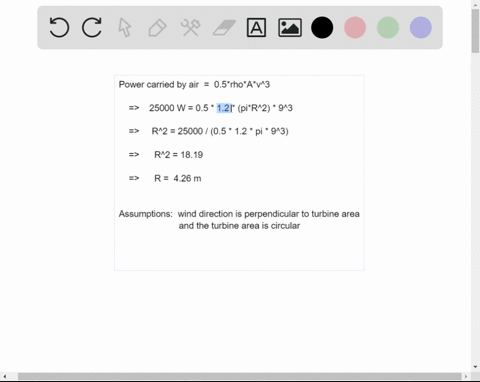Click 'and the turbine area is circular'
The width and height of the screenshot is (480, 382).
point(239,226)
